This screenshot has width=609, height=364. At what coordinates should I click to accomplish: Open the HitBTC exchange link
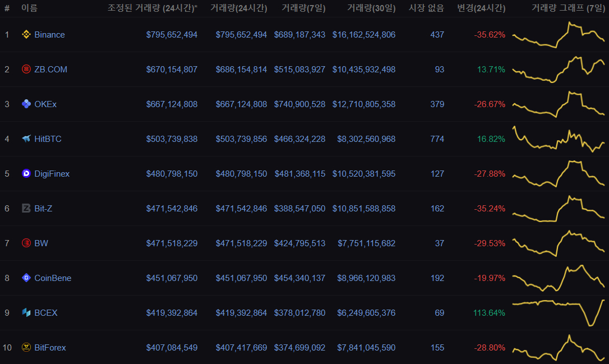pos(48,139)
